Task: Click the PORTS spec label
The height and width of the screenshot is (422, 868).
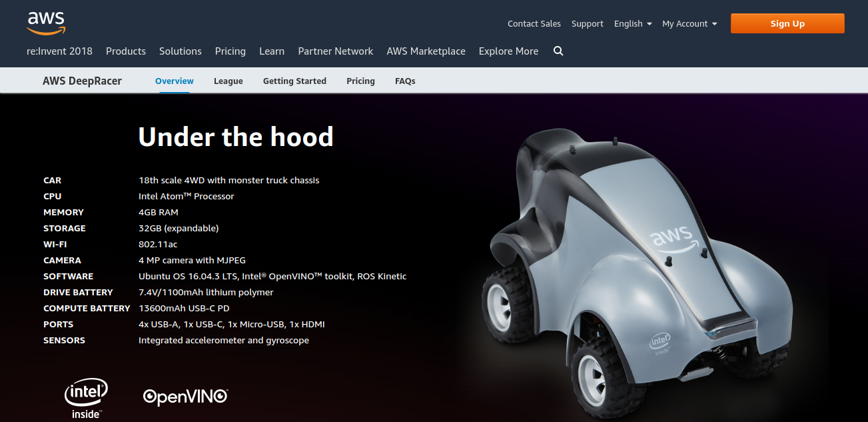Action: point(59,324)
